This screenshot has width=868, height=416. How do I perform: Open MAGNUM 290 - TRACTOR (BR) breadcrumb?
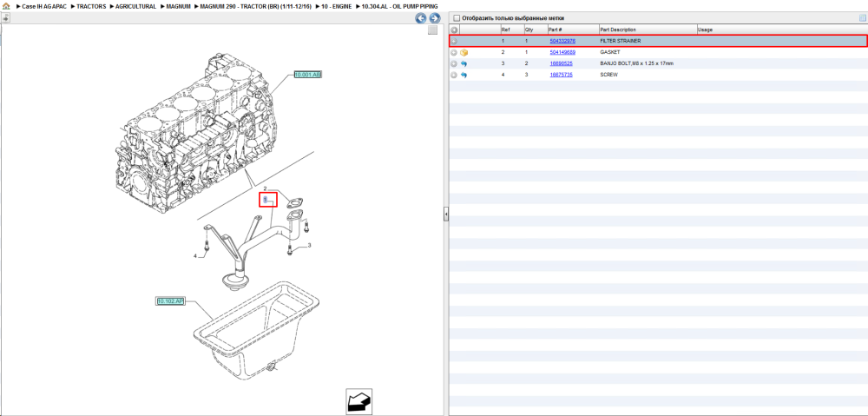point(256,6)
